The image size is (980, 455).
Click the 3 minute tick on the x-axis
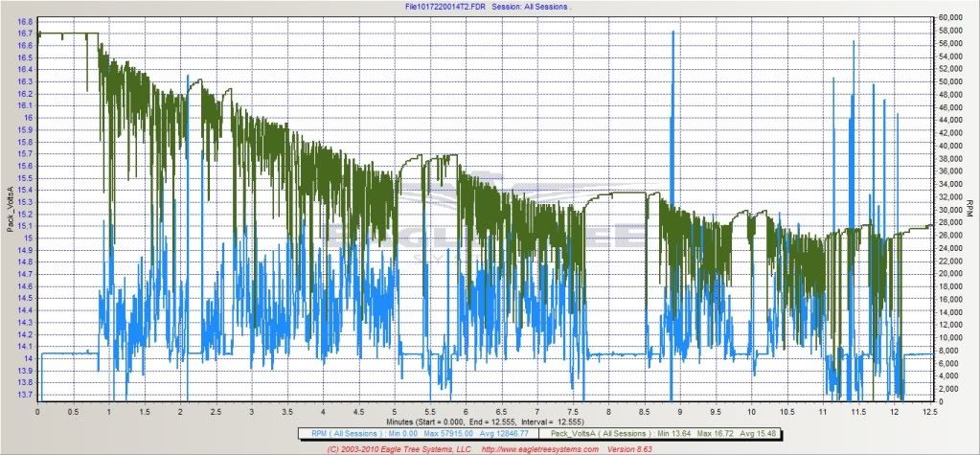point(252,411)
